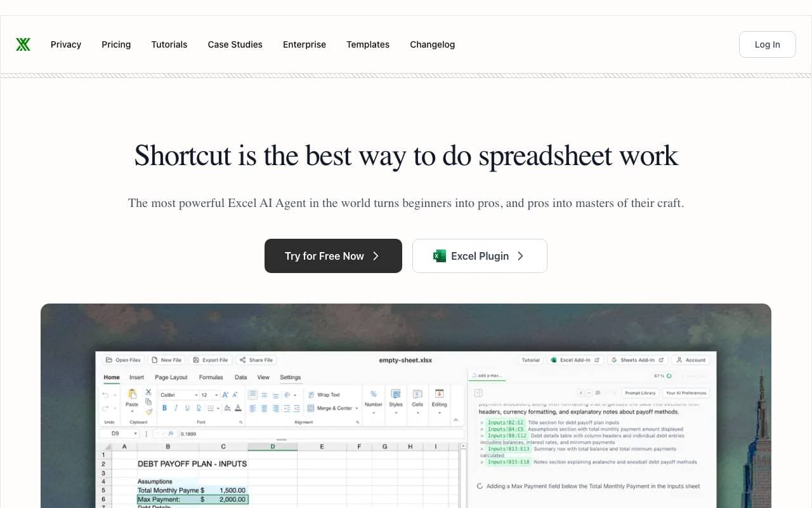Viewport: 812px width, 508px height.
Task: Click the increase font size icon
Action: click(225, 395)
